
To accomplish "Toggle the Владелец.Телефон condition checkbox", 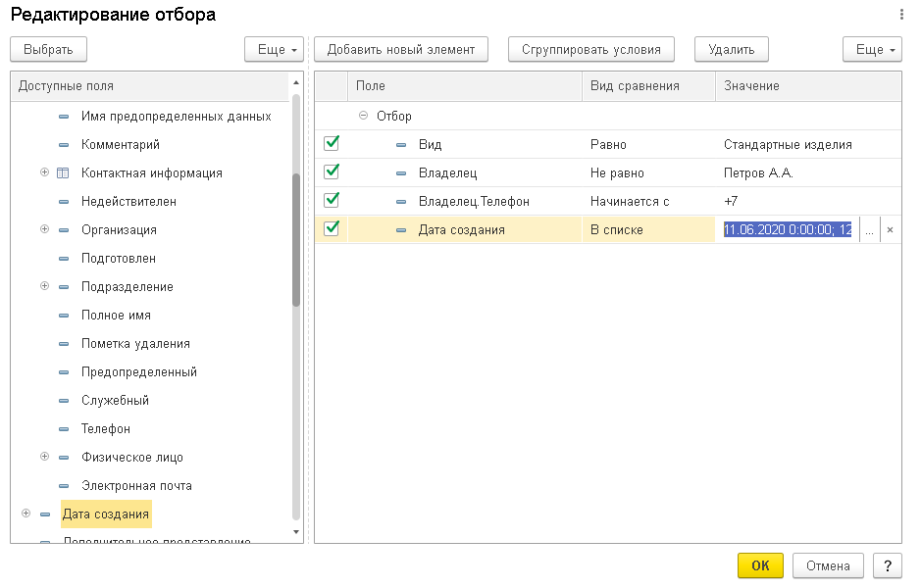I will (332, 201).
